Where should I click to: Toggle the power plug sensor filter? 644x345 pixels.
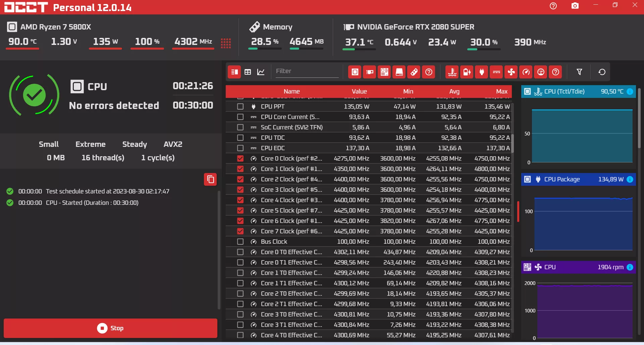[x=482, y=72]
